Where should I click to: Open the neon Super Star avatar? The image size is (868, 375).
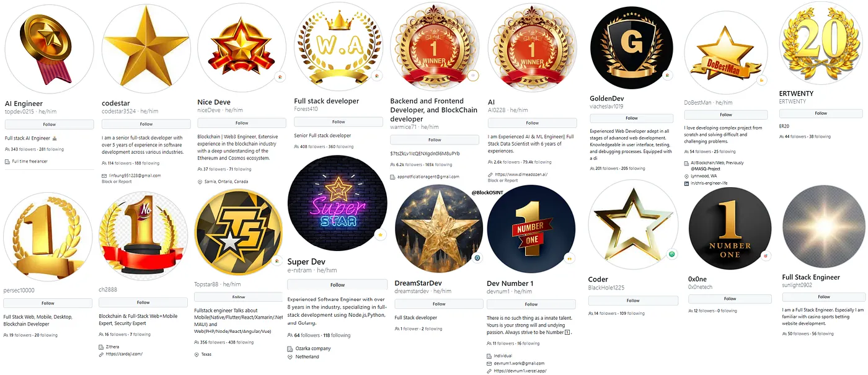coord(337,204)
